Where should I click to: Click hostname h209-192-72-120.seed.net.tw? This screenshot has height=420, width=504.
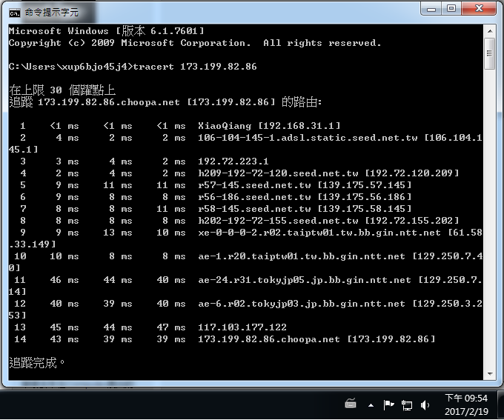pos(278,173)
